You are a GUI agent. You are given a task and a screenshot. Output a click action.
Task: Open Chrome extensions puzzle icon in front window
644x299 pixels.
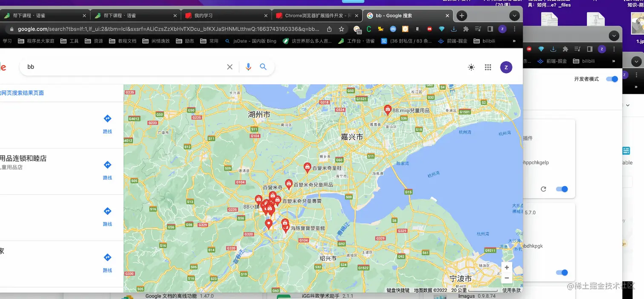tap(466, 29)
